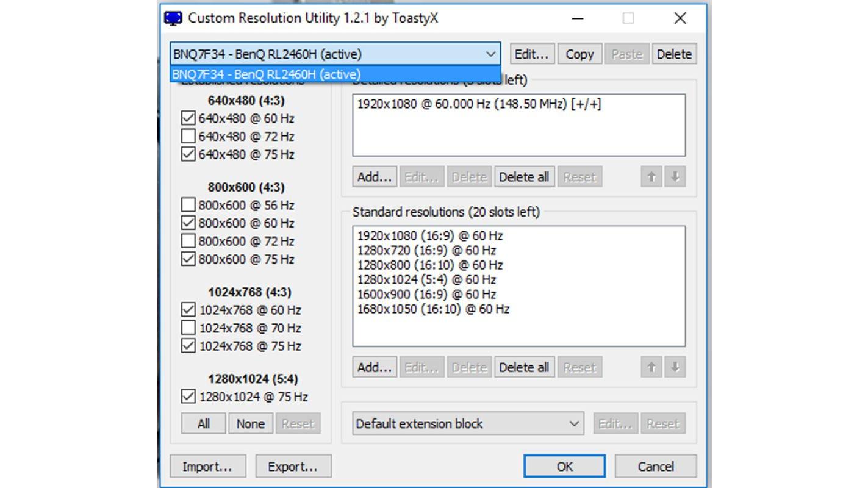Toggle 1024x768 @ 75 Hz checkbox
The image size is (868, 488).
pyautogui.click(x=188, y=346)
